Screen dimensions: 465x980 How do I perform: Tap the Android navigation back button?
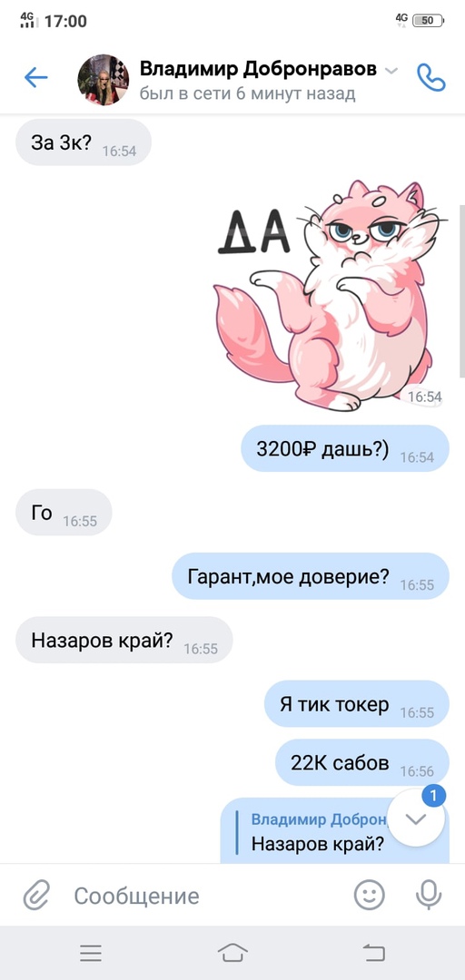tap(373, 953)
